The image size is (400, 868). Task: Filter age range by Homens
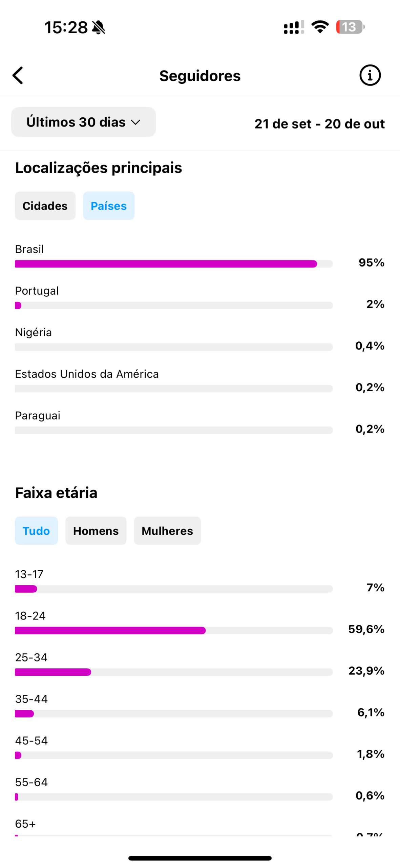(x=96, y=531)
